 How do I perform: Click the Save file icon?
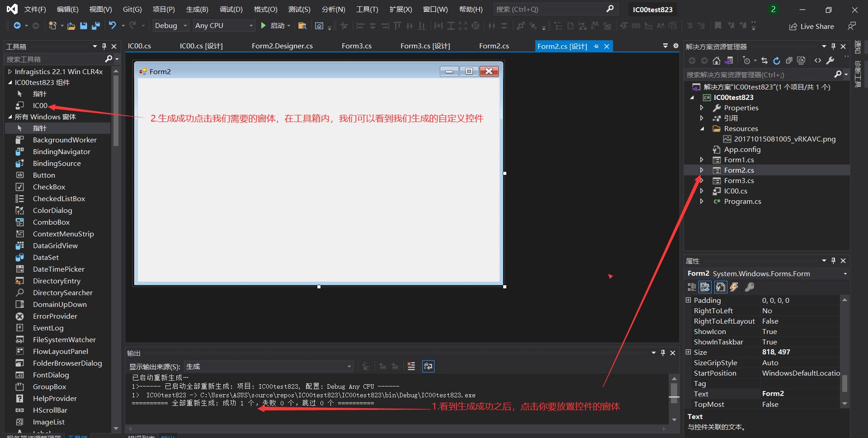pos(83,26)
